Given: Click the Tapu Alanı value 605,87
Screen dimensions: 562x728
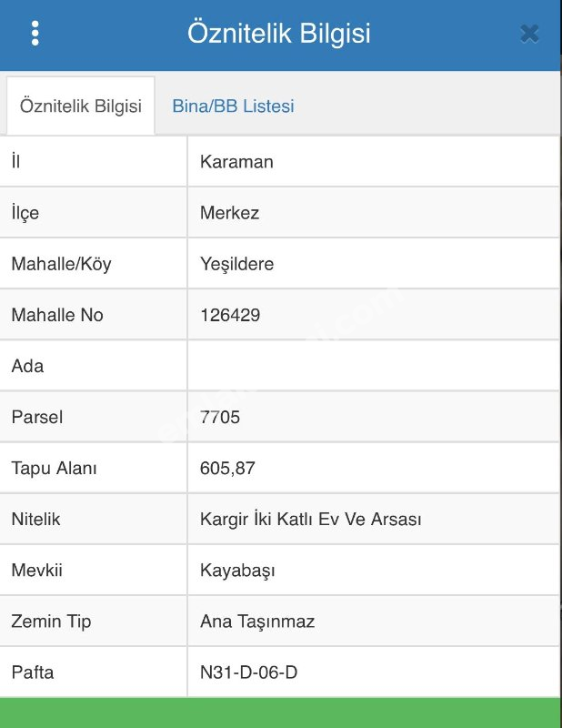Looking at the screenshot, I should pyautogui.click(x=228, y=469).
